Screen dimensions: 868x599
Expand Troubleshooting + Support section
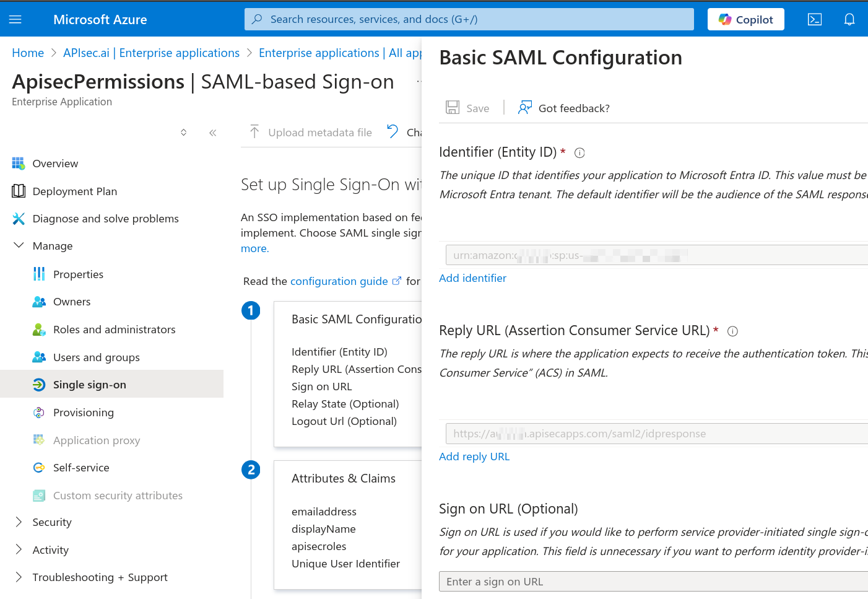tap(19, 577)
